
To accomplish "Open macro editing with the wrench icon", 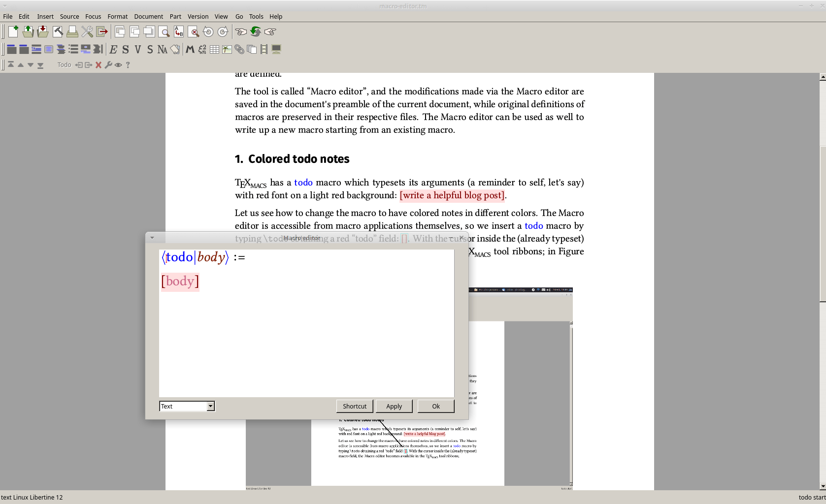I will click(x=108, y=65).
